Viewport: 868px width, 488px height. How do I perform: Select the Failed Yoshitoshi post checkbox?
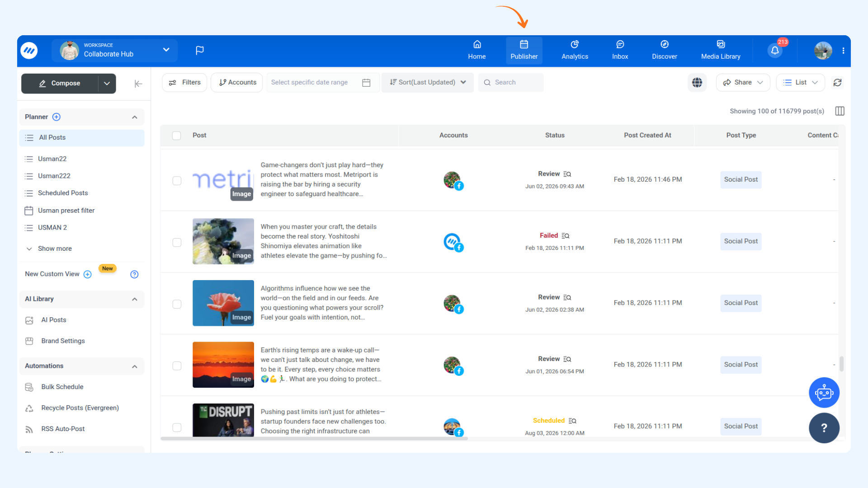[177, 242]
